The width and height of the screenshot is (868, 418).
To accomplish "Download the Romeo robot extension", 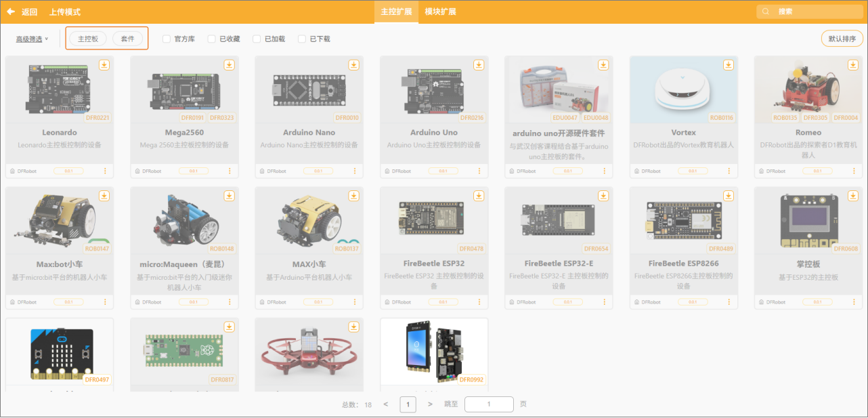I will click(x=853, y=65).
